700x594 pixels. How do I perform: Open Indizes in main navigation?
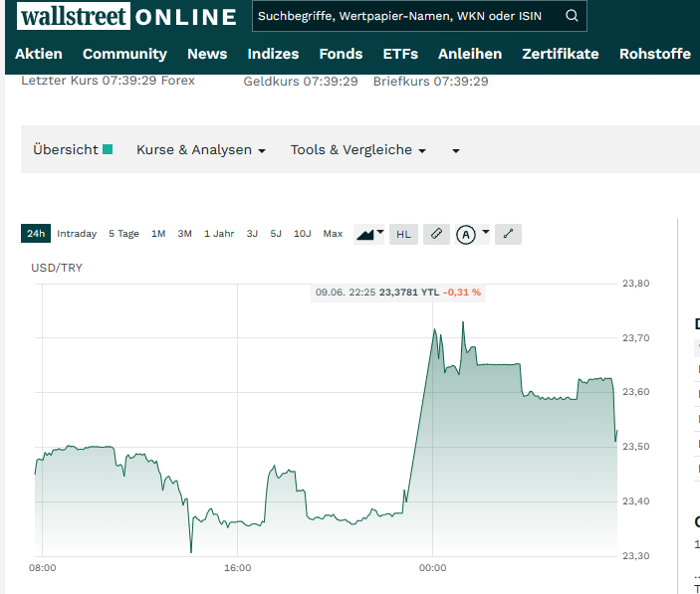coord(273,54)
